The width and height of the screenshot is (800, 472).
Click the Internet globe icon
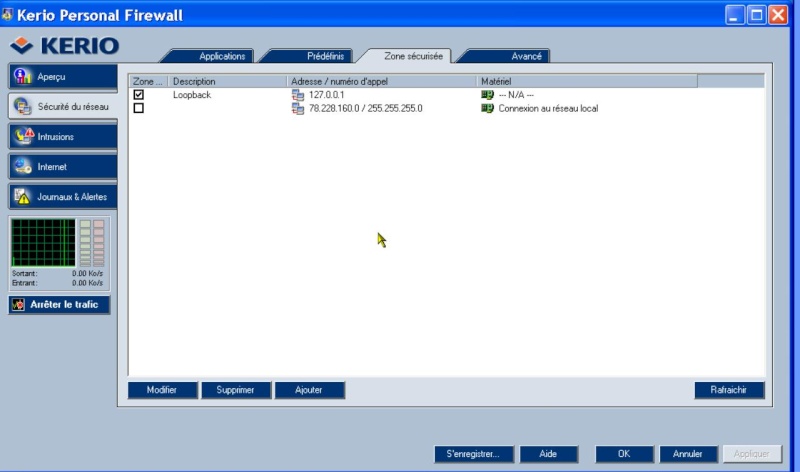pyautogui.click(x=22, y=166)
